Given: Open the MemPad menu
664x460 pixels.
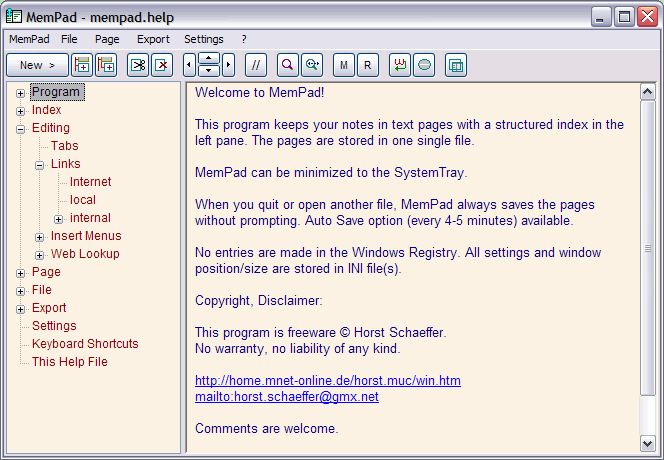Looking at the screenshot, I should [x=29, y=39].
